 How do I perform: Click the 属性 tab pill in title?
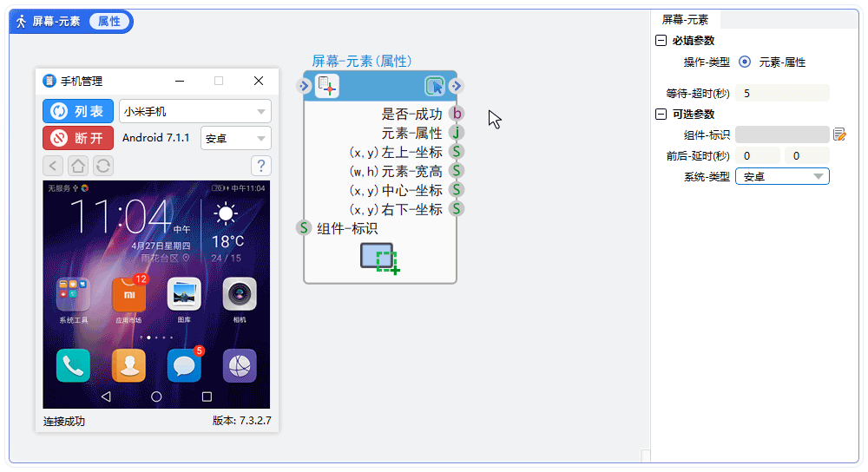pyautogui.click(x=109, y=21)
